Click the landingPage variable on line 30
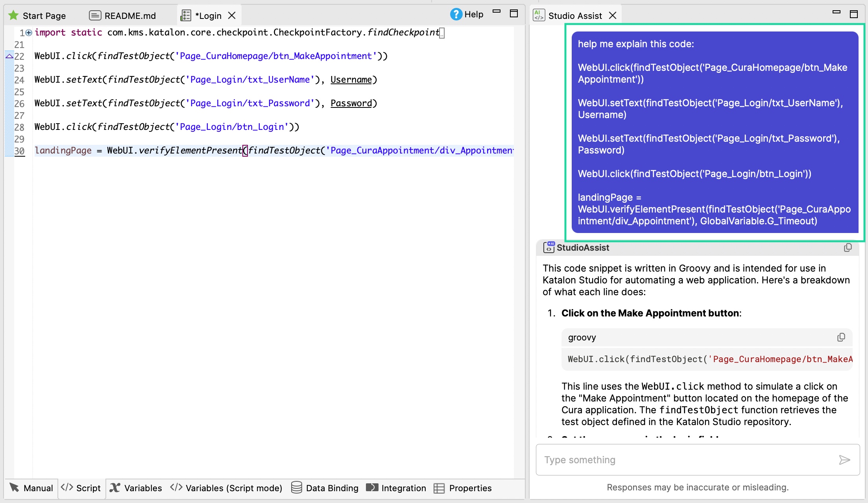The image size is (868, 503). pos(63,151)
